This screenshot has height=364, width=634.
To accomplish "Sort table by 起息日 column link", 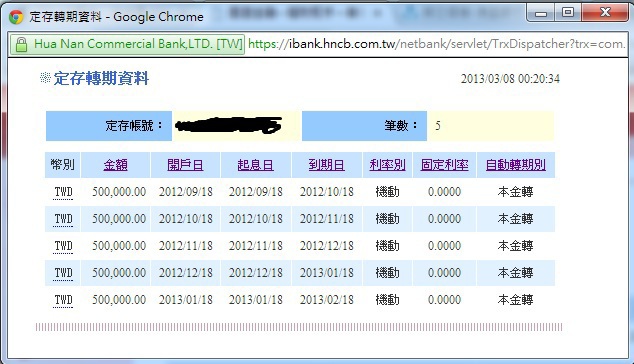I will 256,165.
